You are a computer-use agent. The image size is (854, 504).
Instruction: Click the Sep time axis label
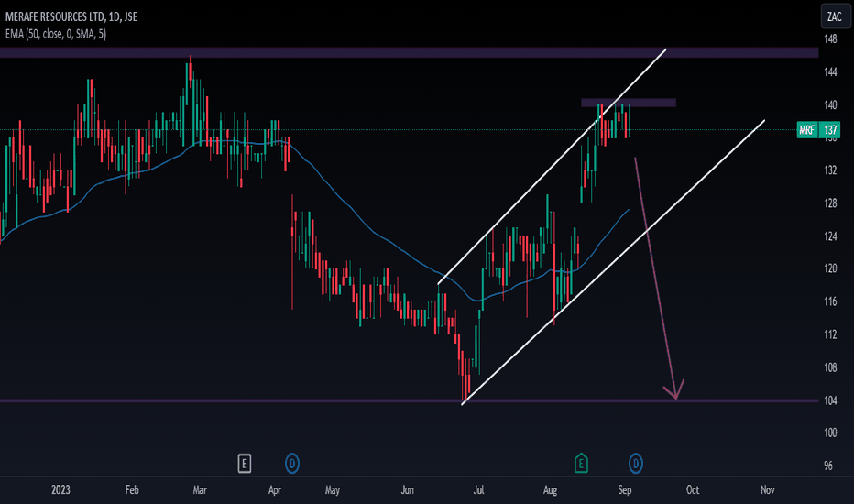(625, 489)
